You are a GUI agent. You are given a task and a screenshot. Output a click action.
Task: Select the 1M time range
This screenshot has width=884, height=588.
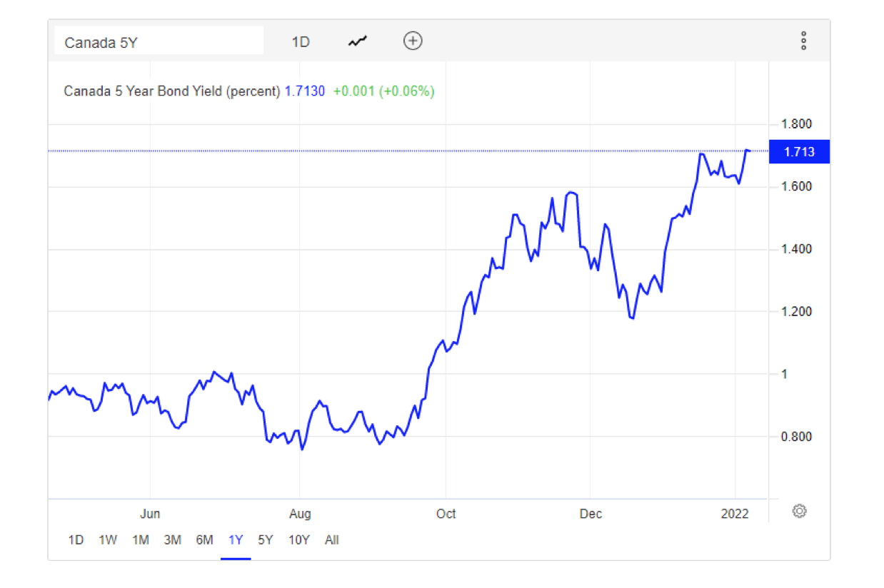[141, 540]
